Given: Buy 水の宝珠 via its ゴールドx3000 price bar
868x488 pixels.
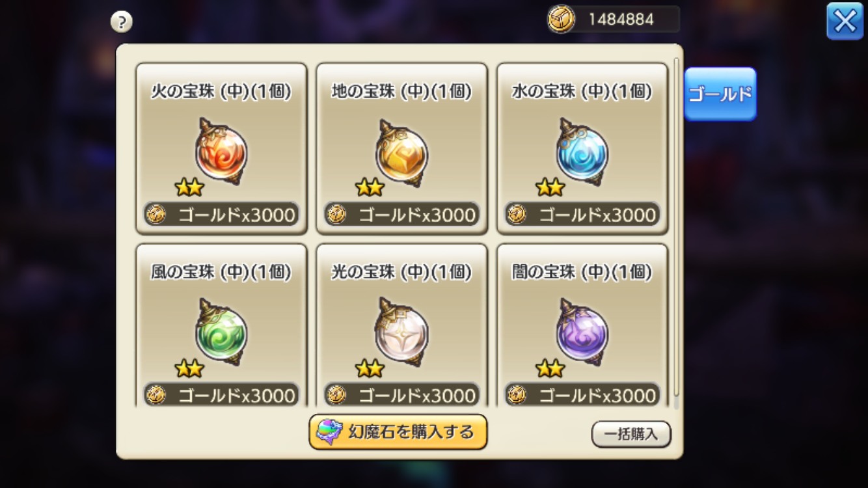Looking at the screenshot, I should tap(582, 214).
